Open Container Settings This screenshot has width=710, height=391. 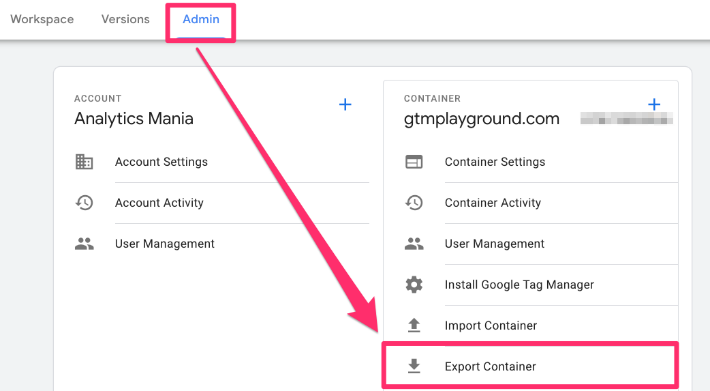click(x=495, y=162)
